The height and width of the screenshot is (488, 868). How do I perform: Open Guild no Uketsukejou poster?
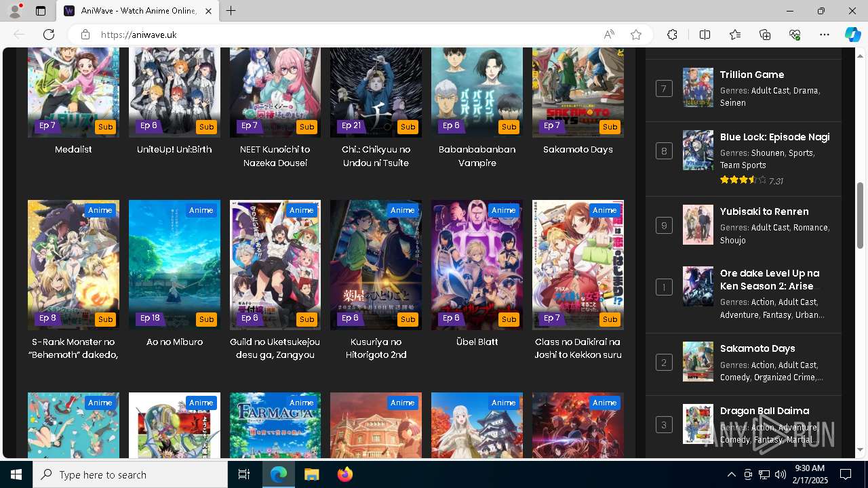275,265
